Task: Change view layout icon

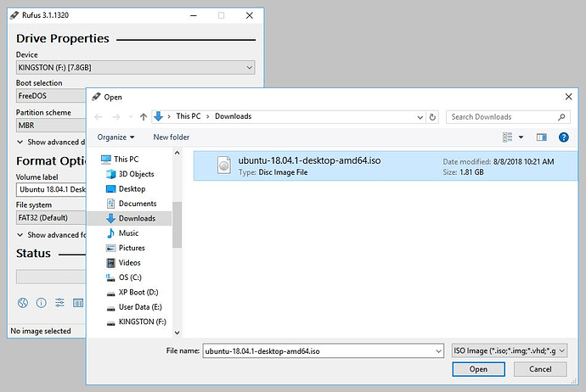Action: coord(507,137)
